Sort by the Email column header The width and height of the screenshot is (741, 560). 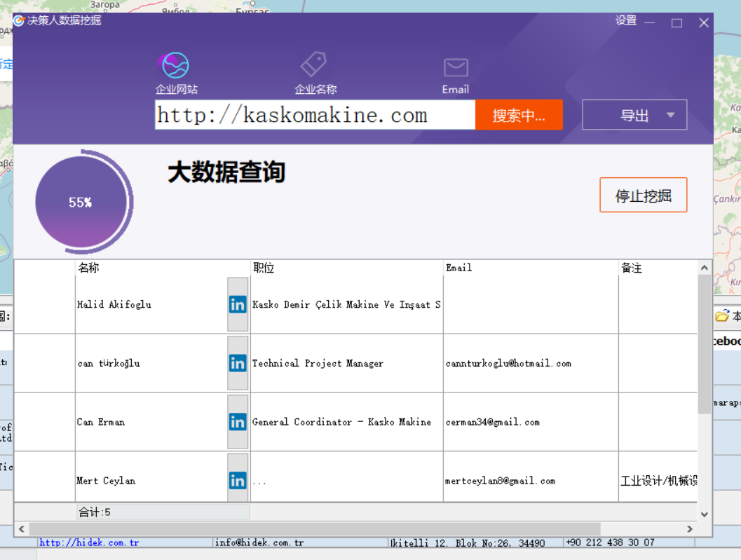click(x=531, y=268)
